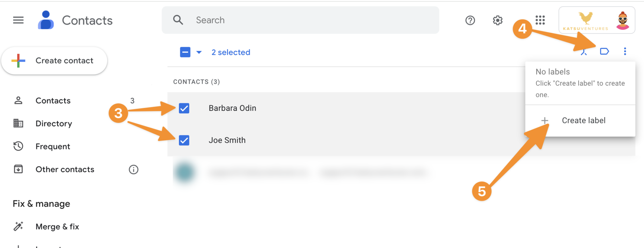
Task: Click the search magnifier icon
Action: 178,20
